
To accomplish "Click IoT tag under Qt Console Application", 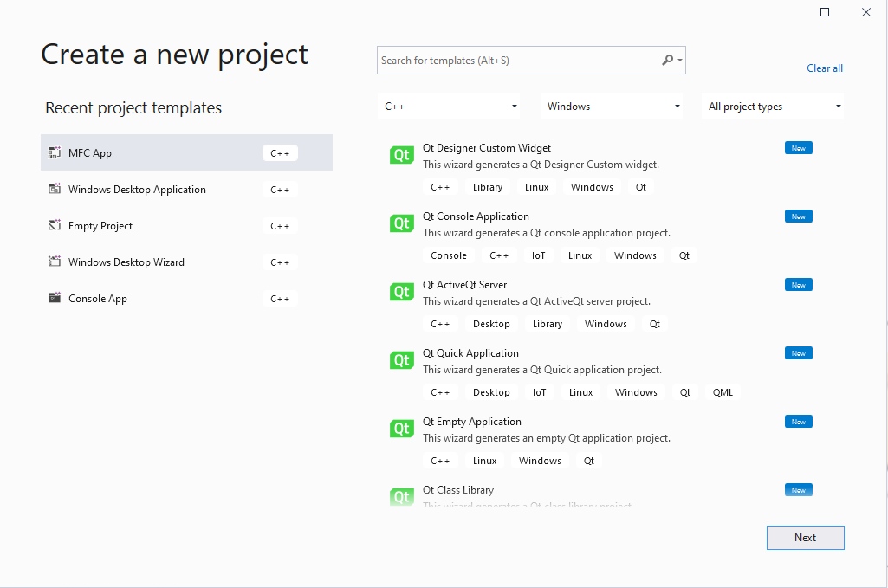I will 539,255.
